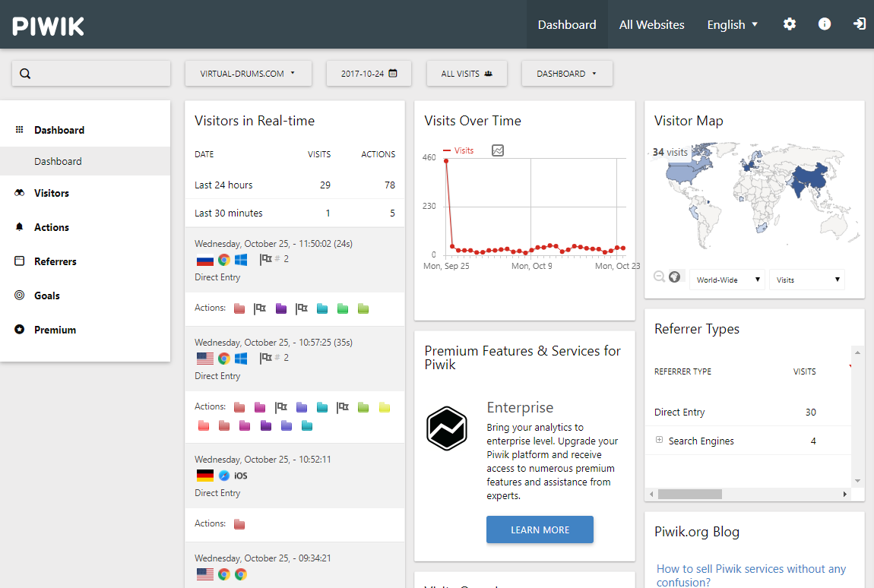Click 'Last 30 minutes' row
874x588 pixels.
(295, 213)
